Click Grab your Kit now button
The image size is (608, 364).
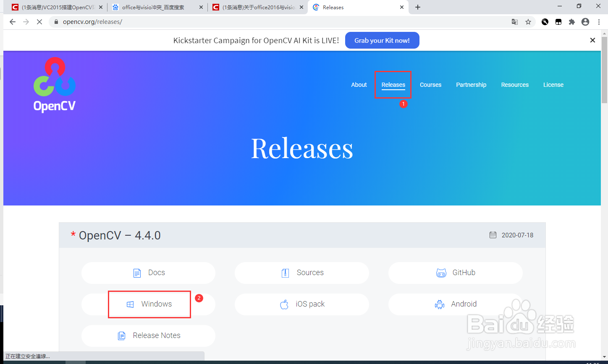click(382, 40)
